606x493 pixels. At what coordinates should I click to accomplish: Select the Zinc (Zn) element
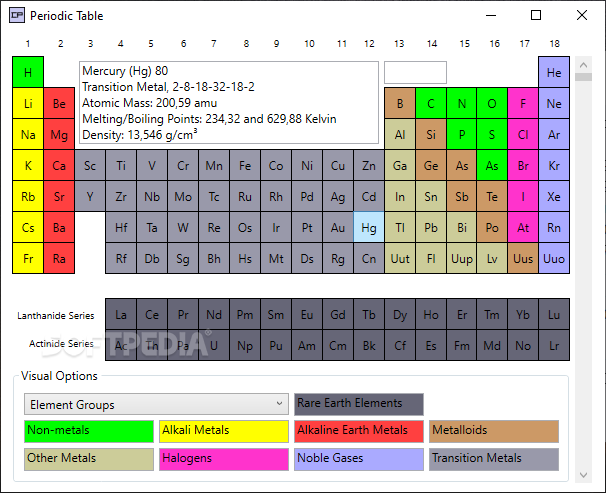tap(369, 165)
